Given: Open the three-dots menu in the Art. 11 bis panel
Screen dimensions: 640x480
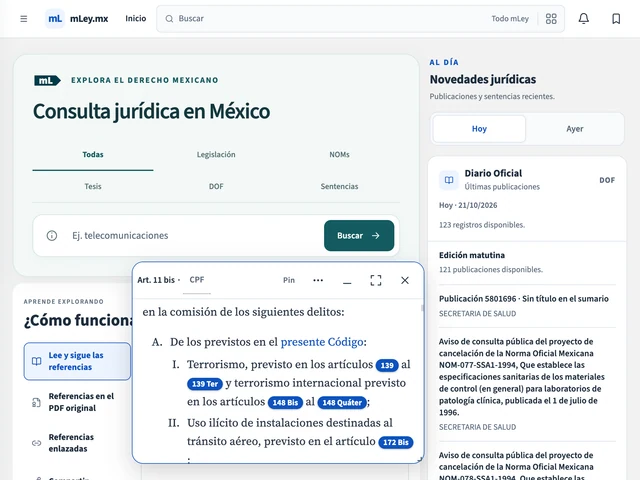Looking at the screenshot, I should pos(318,280).
